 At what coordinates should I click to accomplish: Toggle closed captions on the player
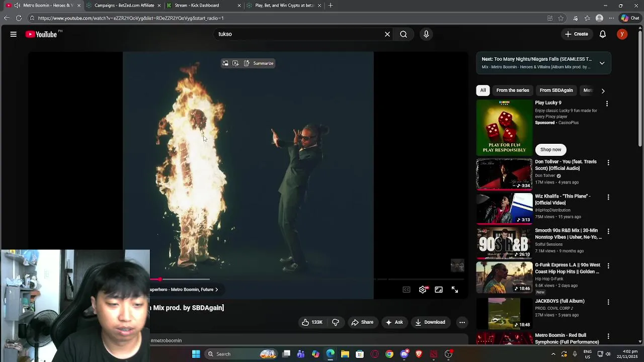tap(407, 290)
